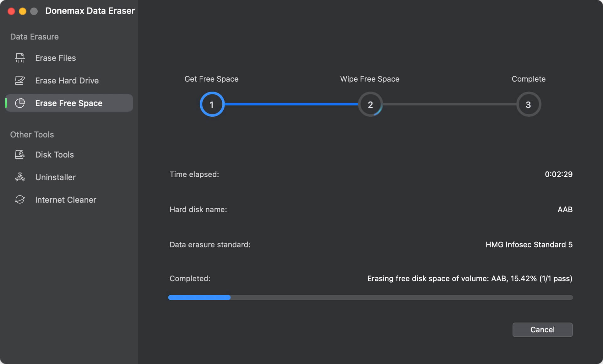Open the Internet Cleaner label
Screen dimensions: 603x364
click(66, 200)
